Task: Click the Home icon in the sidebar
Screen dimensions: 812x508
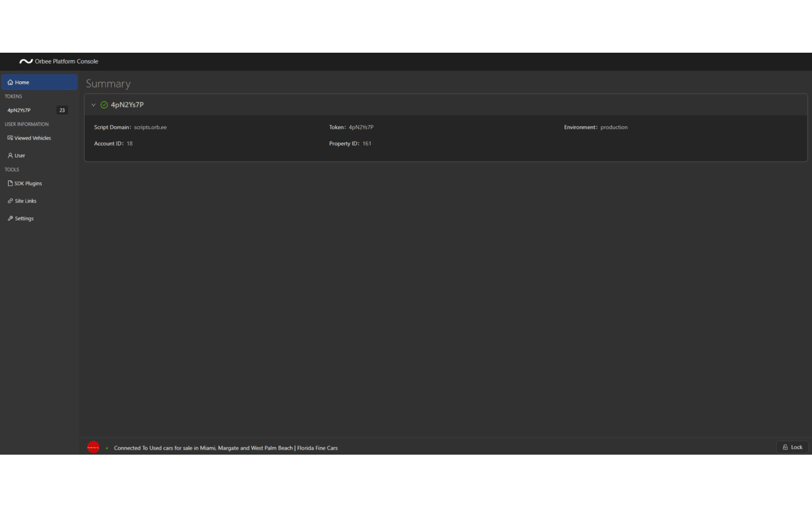Action: [x=10, y=83]
